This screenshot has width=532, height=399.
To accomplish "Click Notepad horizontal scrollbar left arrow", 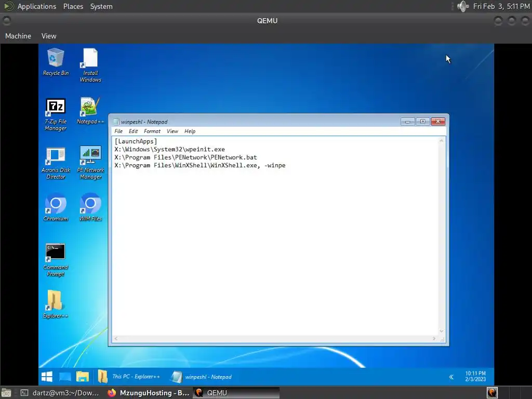I will coord(116,339).
